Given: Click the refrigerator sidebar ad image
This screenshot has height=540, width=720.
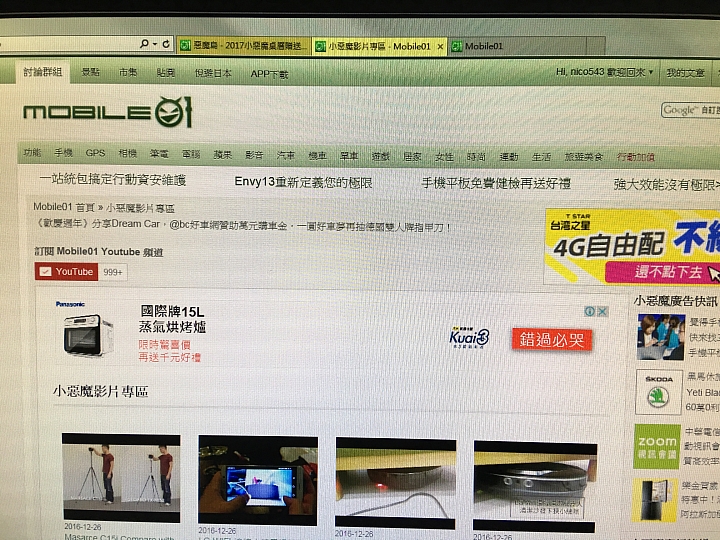Looking at the screenshot, I should [x=655, y=501].
